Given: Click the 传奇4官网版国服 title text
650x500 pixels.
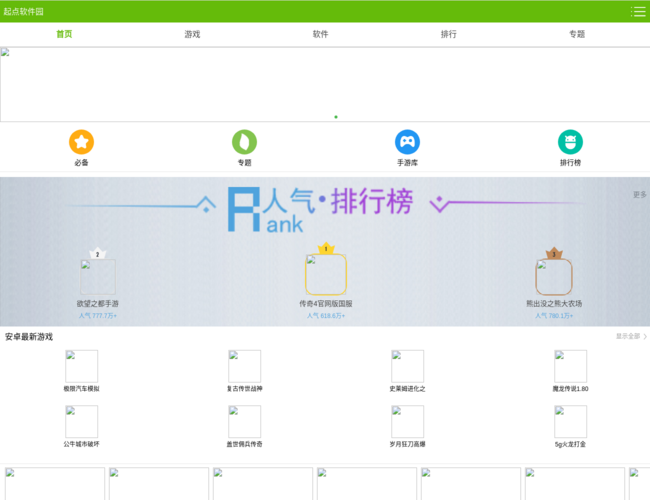Looking at the screenshot, I should [x=326, y=303].
